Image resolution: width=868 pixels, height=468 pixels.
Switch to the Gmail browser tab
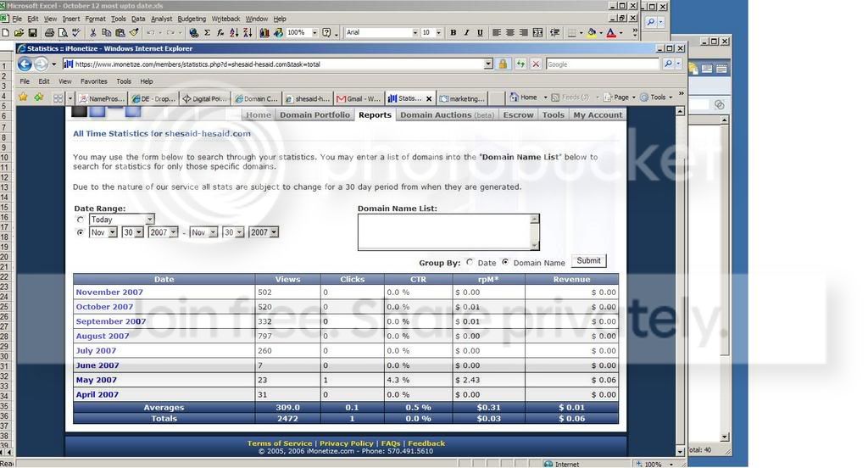coord(359,98)
